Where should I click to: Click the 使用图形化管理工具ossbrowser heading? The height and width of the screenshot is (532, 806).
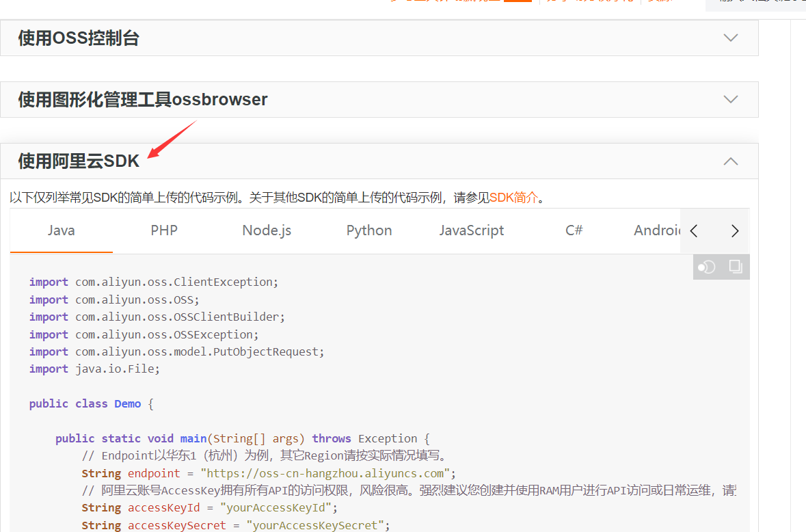click(143, 99)
